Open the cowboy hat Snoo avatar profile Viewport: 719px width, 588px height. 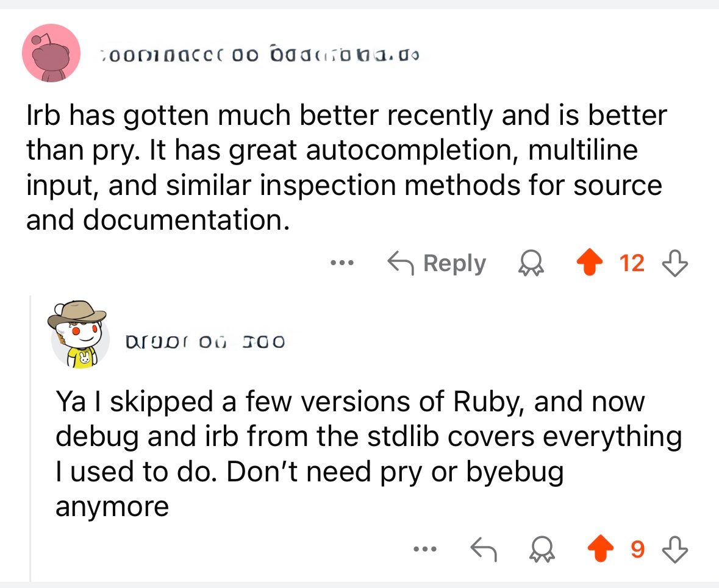point(79,334)
